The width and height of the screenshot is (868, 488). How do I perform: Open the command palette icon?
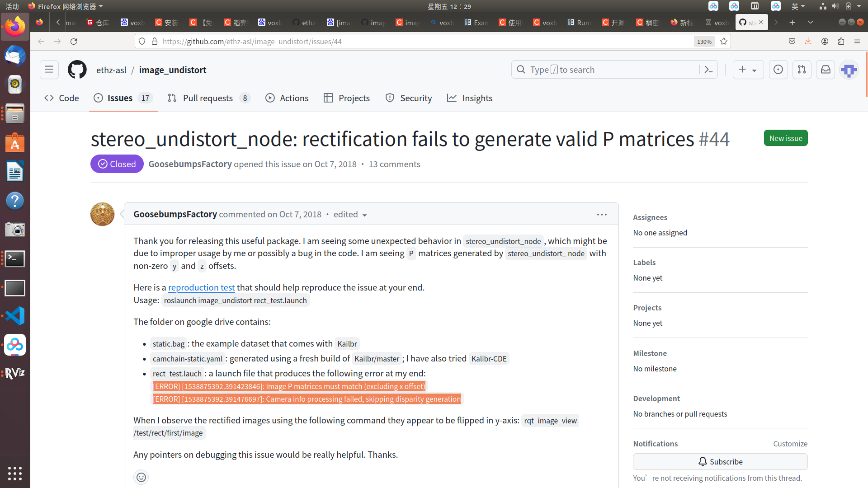point(708,70)
